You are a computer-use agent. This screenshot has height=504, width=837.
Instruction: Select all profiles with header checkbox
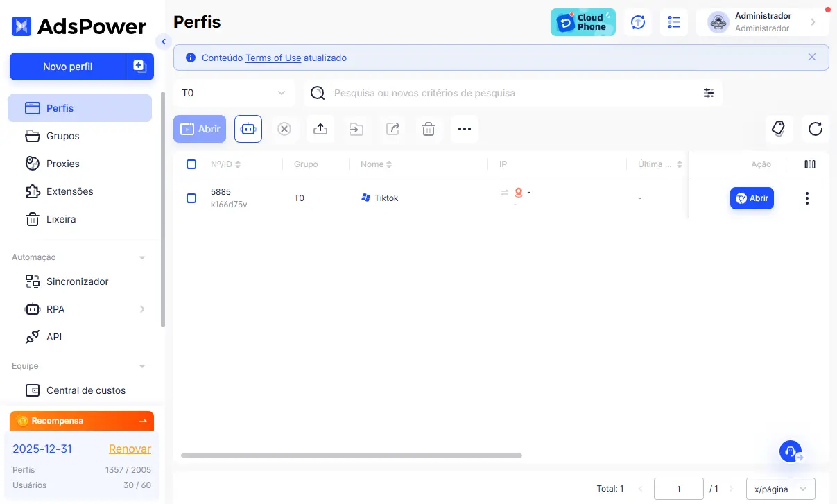[191, 164]
